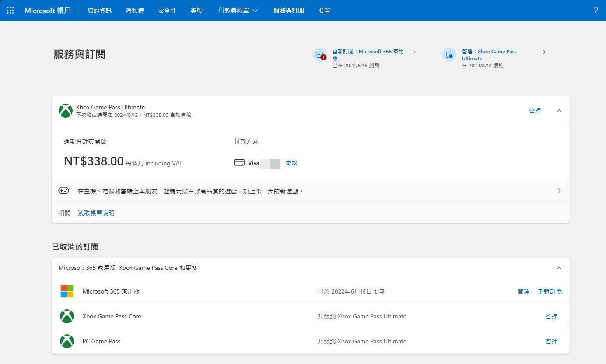Open 管理：Xbox Game Pass Ultimate link at top

(x=489, y=55)
